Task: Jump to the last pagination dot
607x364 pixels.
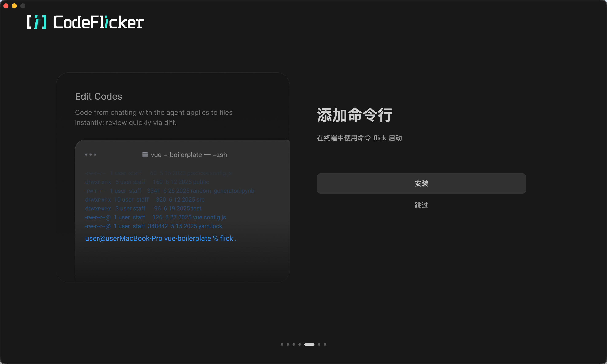Action: 325,344
